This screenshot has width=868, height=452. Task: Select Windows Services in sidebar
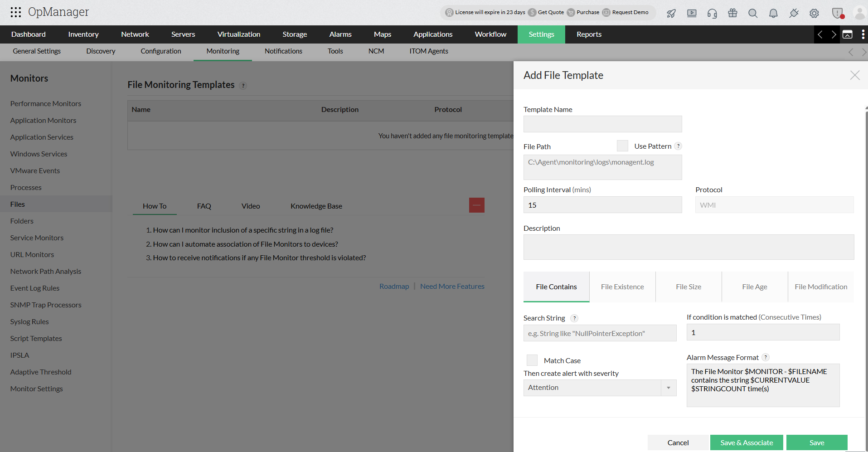[x=39, y=154]
